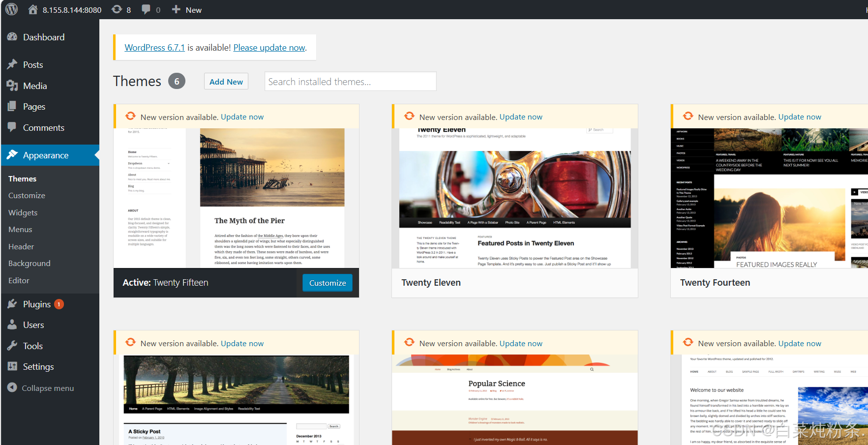Click the Twenty Fourteen theme name
This screenshot has width=868, height=445.
pos(715,283)
